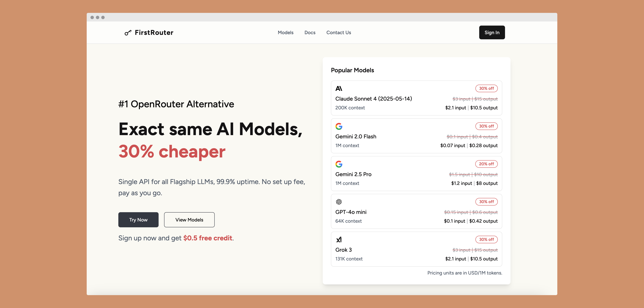This screenshot has height=308, width=644.
Task: Open the GPT-4o mini model title
Action: (351, 212)
